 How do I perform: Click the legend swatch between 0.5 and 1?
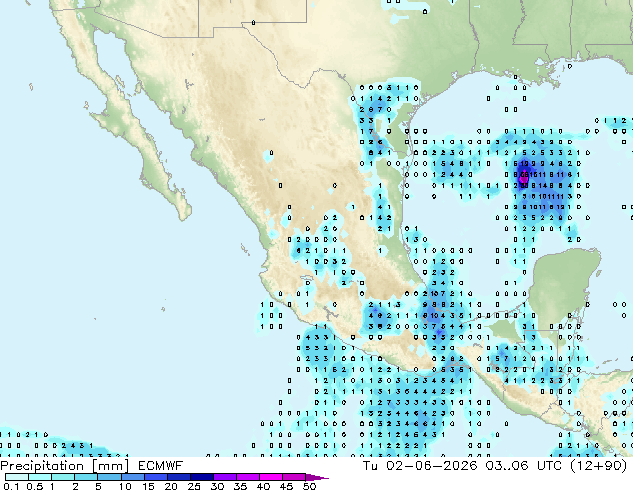(40, 477)
